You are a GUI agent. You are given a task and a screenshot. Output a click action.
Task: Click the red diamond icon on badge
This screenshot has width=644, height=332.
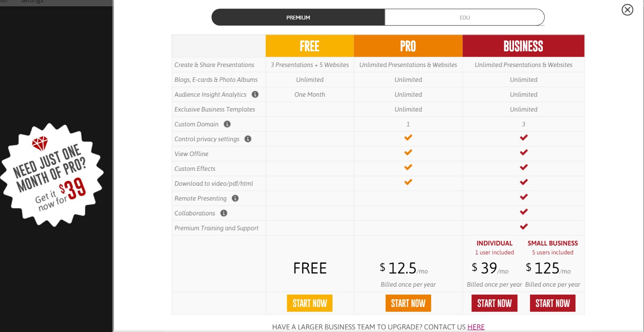tap(40, 143)
